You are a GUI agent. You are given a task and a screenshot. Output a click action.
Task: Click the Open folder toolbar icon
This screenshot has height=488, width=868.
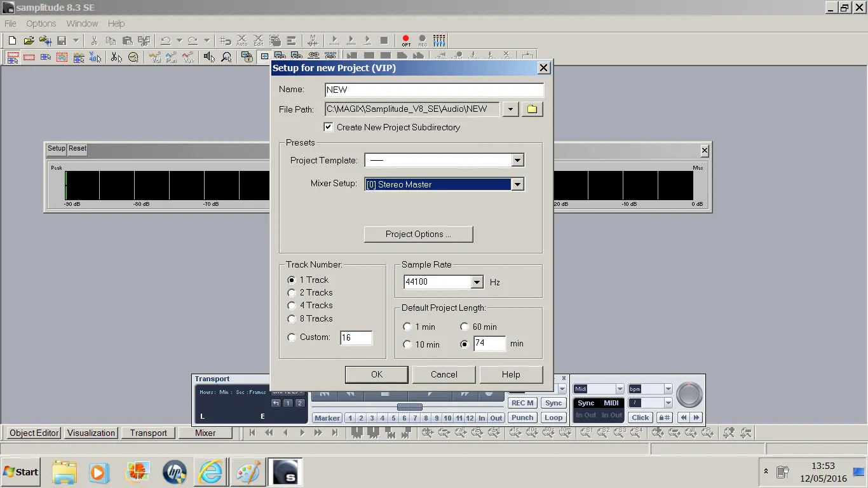pos(29,41)
